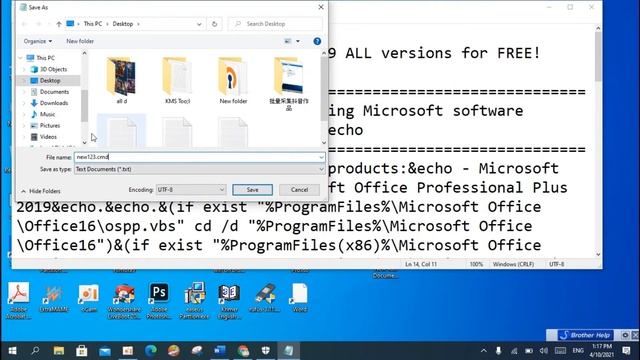Click the change view icon
Image resolution: width=640 pixels, height=360 pixels.
point(288,41)
